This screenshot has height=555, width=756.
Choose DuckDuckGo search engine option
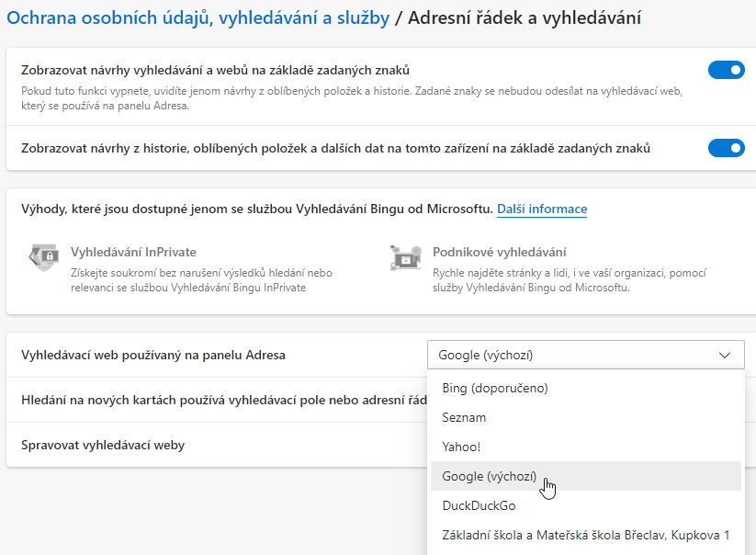click(x=586, y=505)
